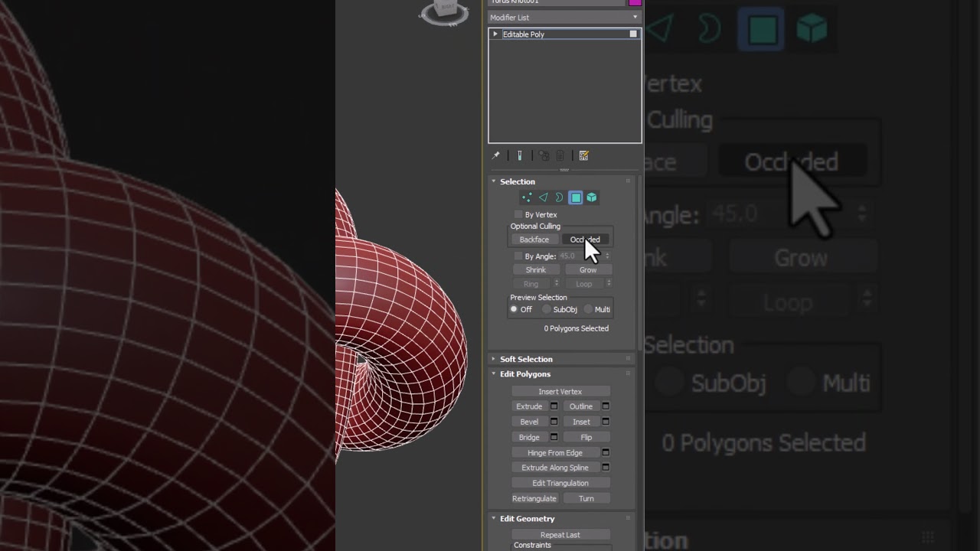Click Insert Vertex button
This screenshot has width=980, height=551.
coord(560,392)
